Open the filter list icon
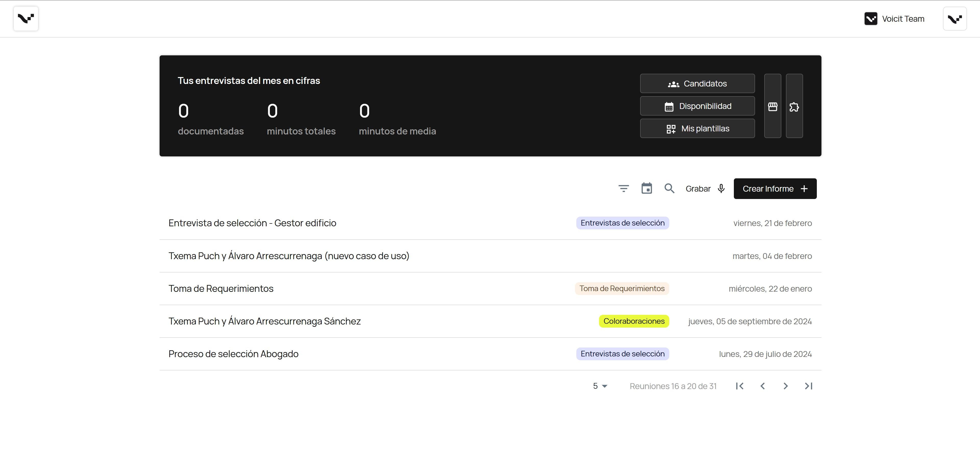980x473 pixels. 624,189
